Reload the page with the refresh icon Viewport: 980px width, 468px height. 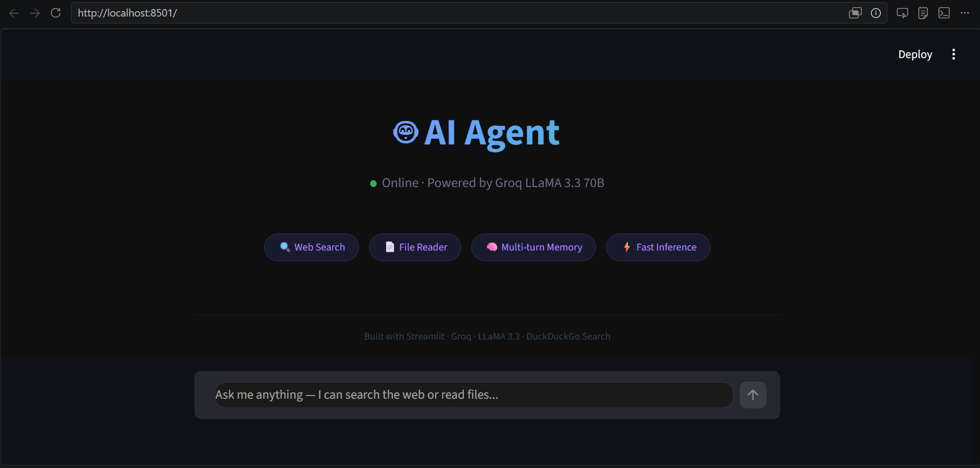pyautogui.click(x=56, y=13)
